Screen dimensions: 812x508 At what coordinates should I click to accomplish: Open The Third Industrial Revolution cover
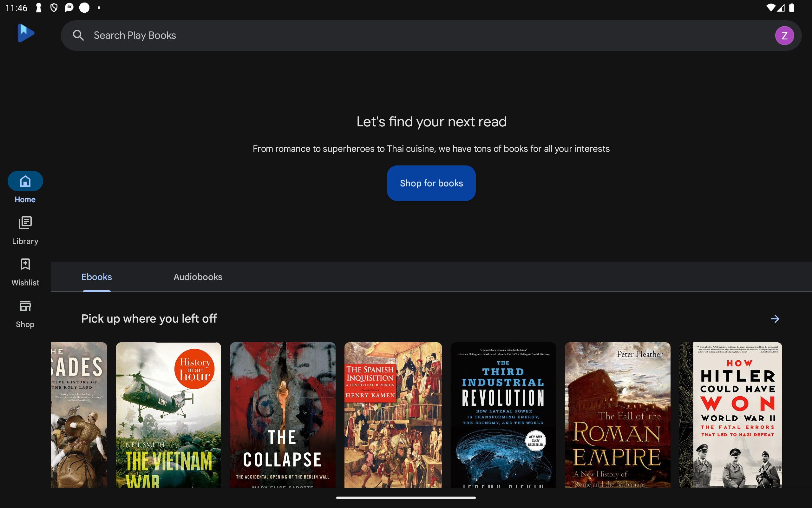(503, 415)
